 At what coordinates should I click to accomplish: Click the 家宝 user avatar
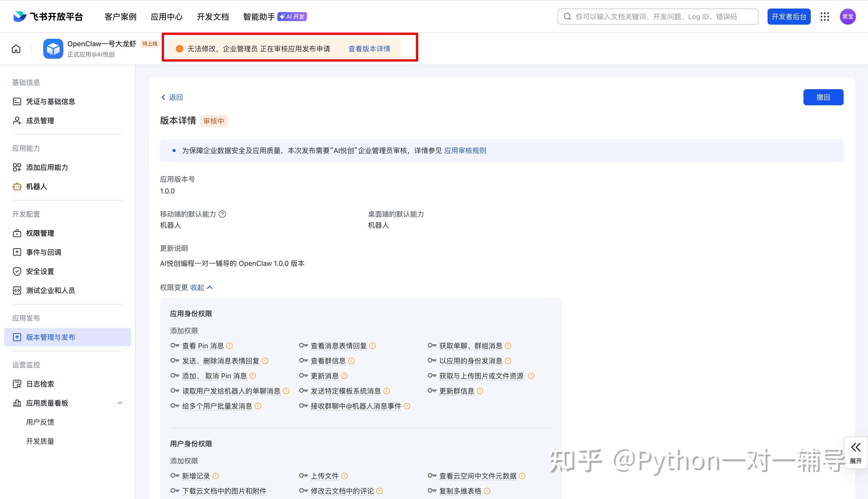847,16
